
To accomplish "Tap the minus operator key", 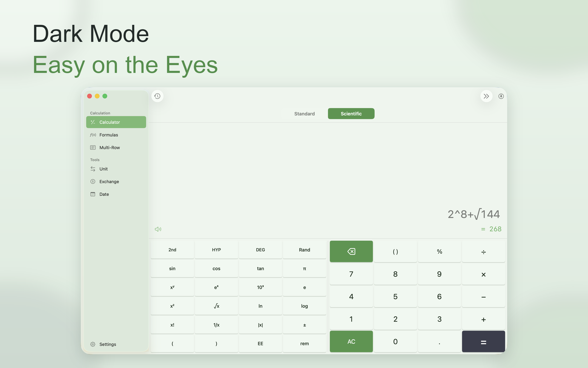I will click(483, 296).
